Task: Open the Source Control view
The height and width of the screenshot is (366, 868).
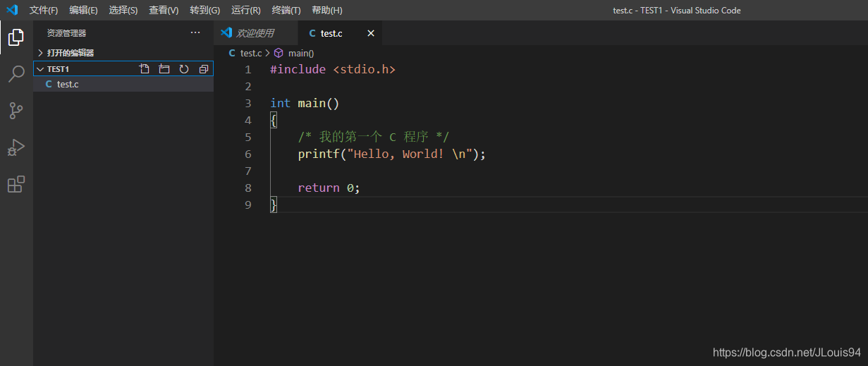Action: coord(16,111)
